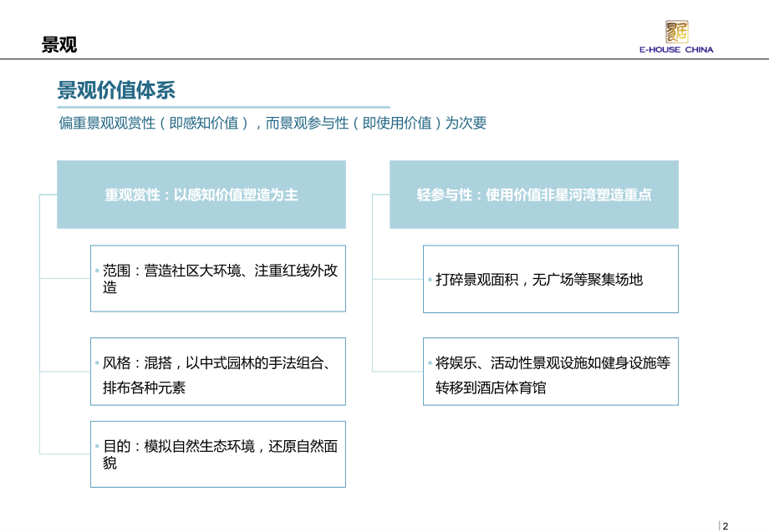Screen dimensions: 769x532
Task: Click the E-HOUSE CHINA logo text
Action: pos(679,49)
